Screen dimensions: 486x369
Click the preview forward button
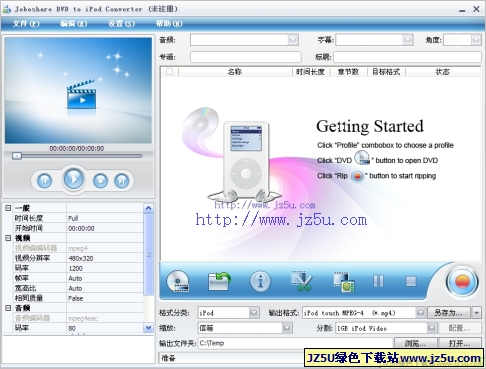pyautogui.click(x=122, y=180)
